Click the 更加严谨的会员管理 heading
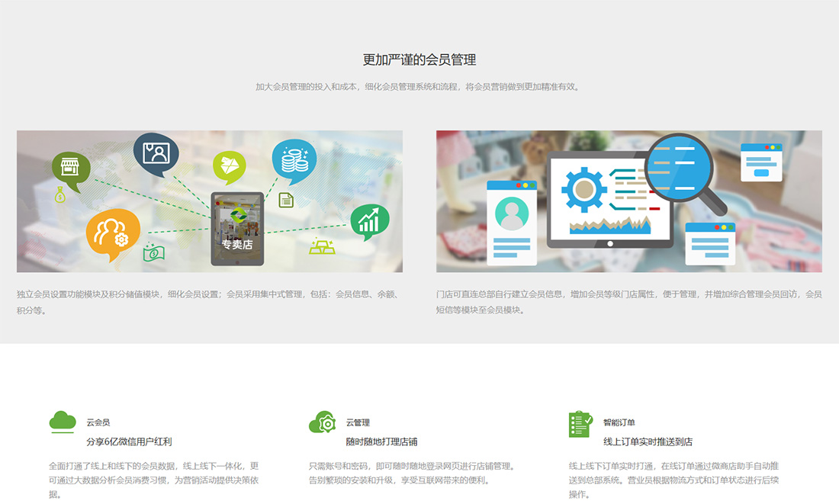The image size is (839, 504). (419, 60)
